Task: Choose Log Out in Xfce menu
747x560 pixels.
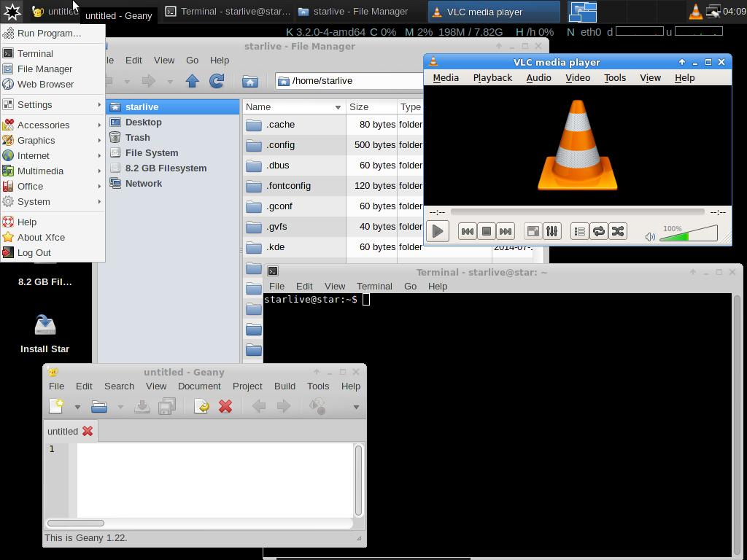Action: (x=53, y=253)
